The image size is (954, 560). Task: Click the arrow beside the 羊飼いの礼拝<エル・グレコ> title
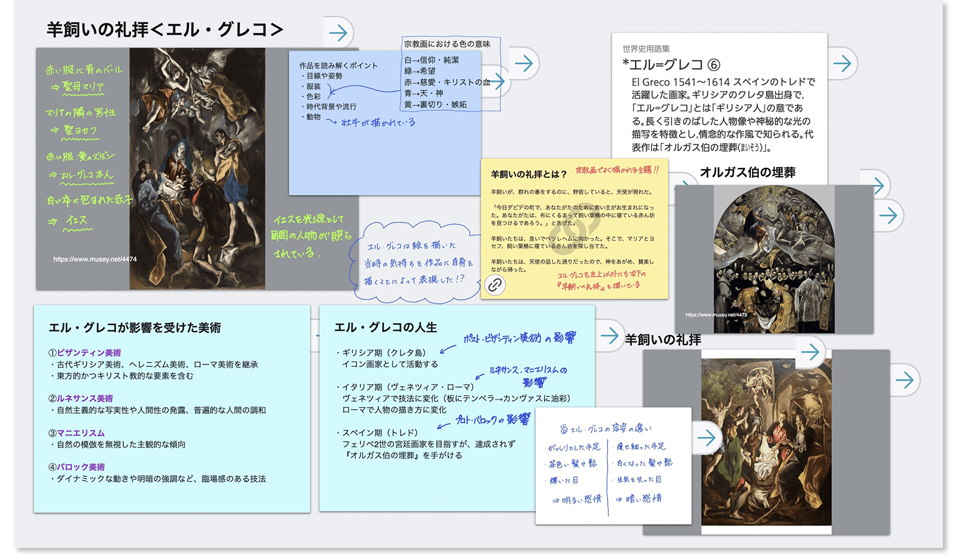[x=338, y=33]
